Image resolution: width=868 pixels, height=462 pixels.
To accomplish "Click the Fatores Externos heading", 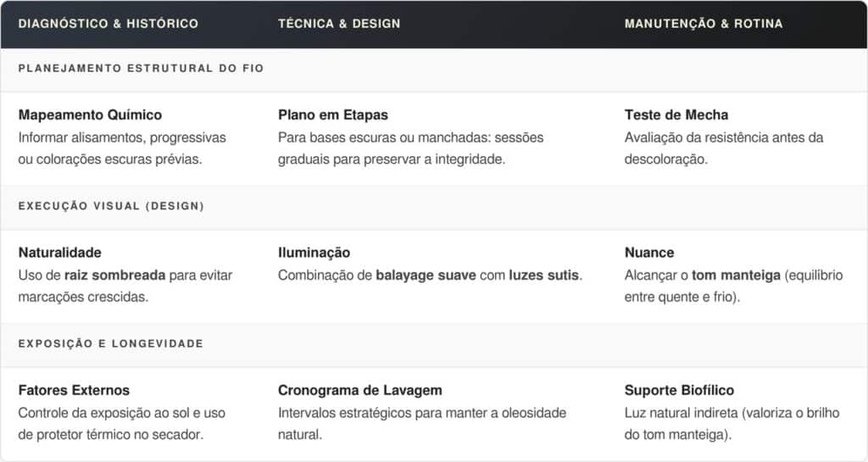I will (74, 390).
